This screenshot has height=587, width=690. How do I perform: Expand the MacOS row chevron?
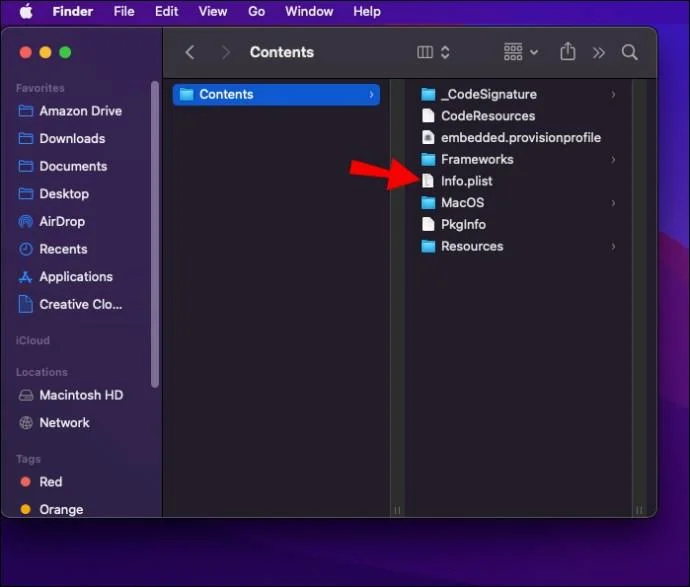click(613, 203)
